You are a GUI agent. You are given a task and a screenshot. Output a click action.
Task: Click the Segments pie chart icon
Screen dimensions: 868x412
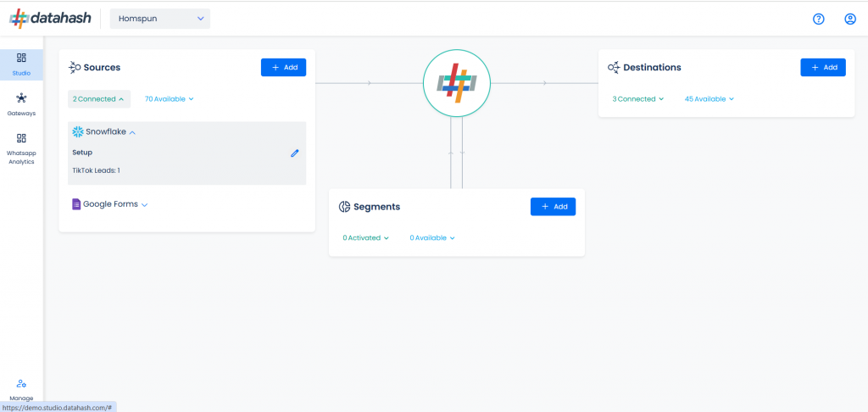coord(344,207)
